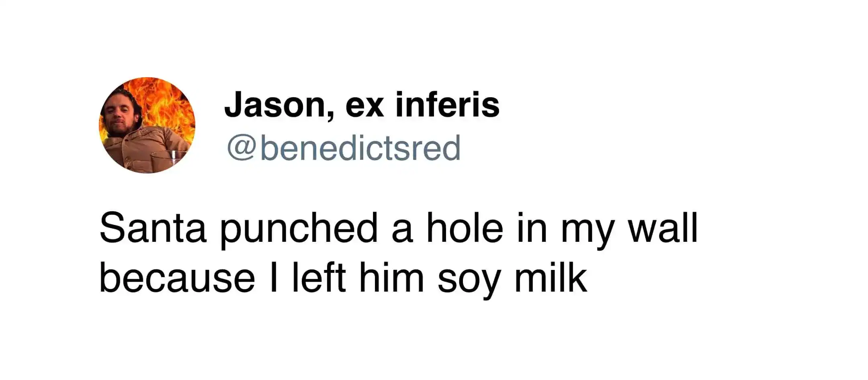Click the flaming profile avatar
The image size is (868, 380).
point(147,125)
